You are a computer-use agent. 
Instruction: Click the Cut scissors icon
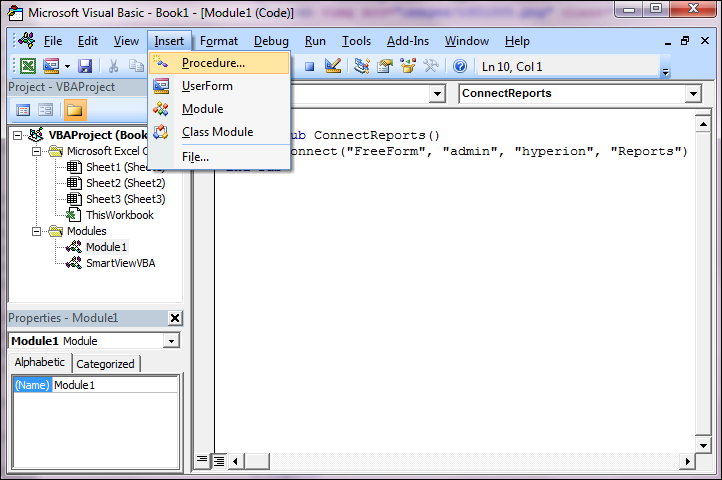coord(113,66)
